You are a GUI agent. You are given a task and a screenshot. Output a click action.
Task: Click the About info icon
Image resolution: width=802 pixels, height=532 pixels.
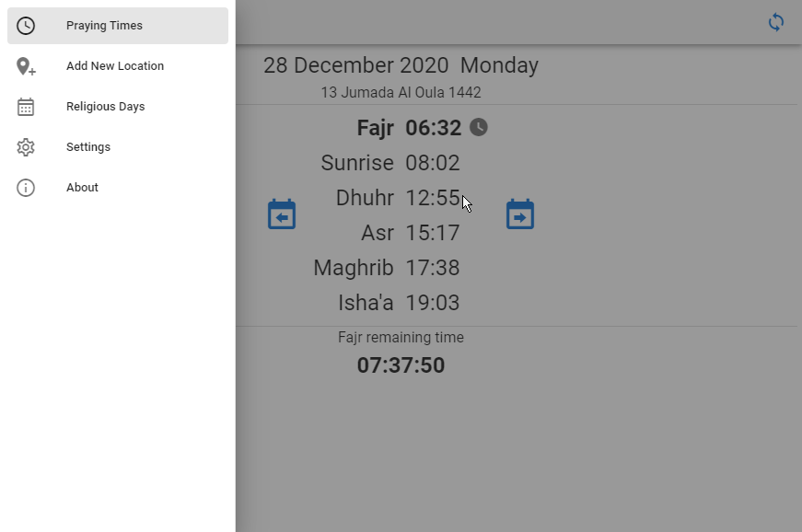tap(26, 188)
